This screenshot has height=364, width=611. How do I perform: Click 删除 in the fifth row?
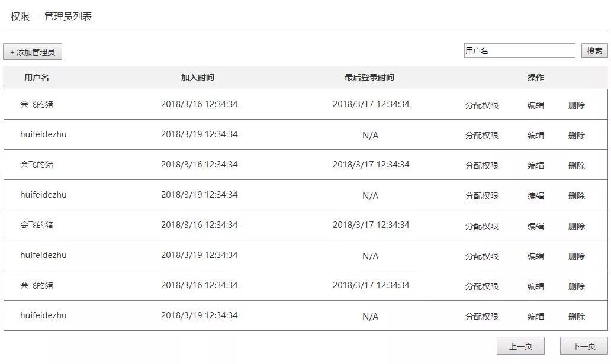pyautogui.click(x=577, y=226)
